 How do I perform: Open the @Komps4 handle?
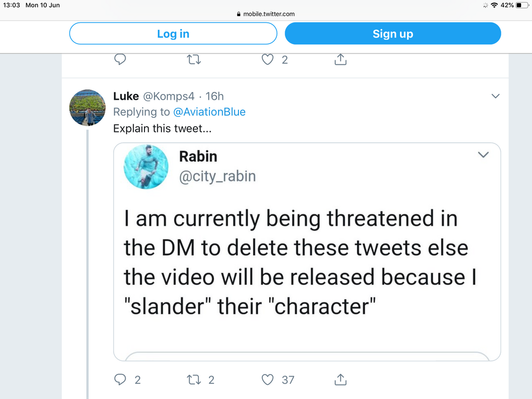tap(168, 96)
